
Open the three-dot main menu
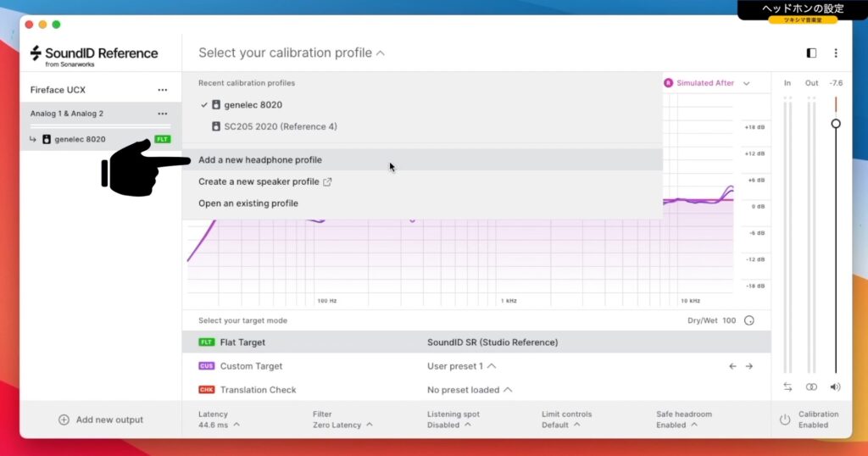pyautogui.click(x=835, y=53)
